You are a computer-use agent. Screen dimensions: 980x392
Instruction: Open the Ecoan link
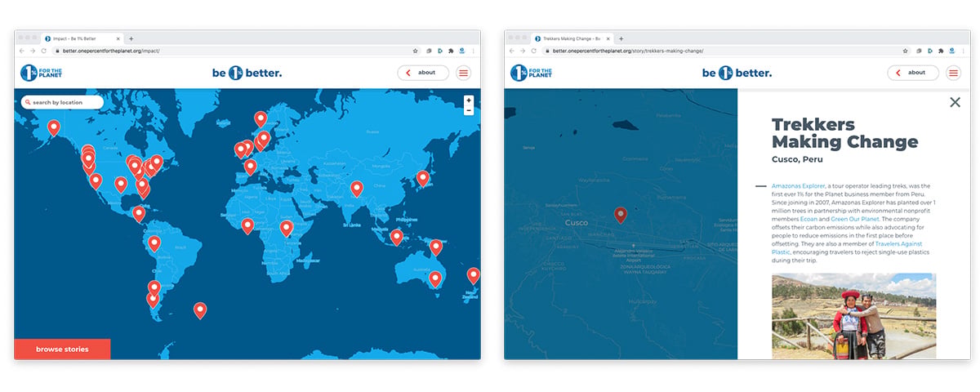(x=809, y=219)
